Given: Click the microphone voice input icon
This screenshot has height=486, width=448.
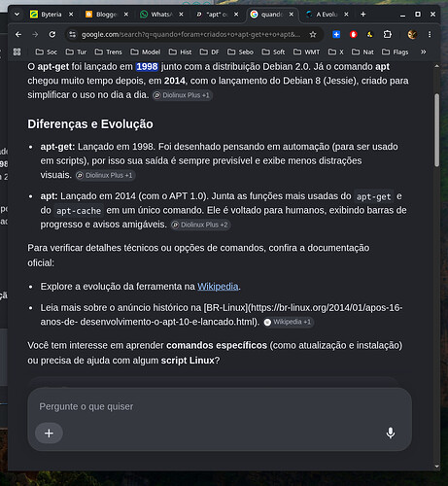Looking at the screenshot, I should pyautogui.click(x=391, y=433).
